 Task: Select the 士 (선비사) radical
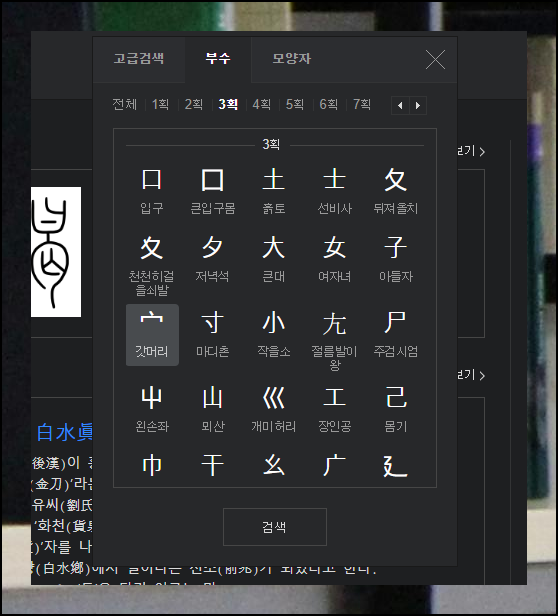334,191
